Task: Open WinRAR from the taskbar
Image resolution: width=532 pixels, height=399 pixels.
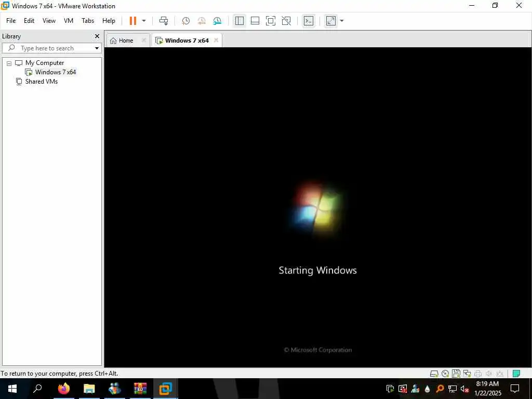Action: tap(140, 389)
